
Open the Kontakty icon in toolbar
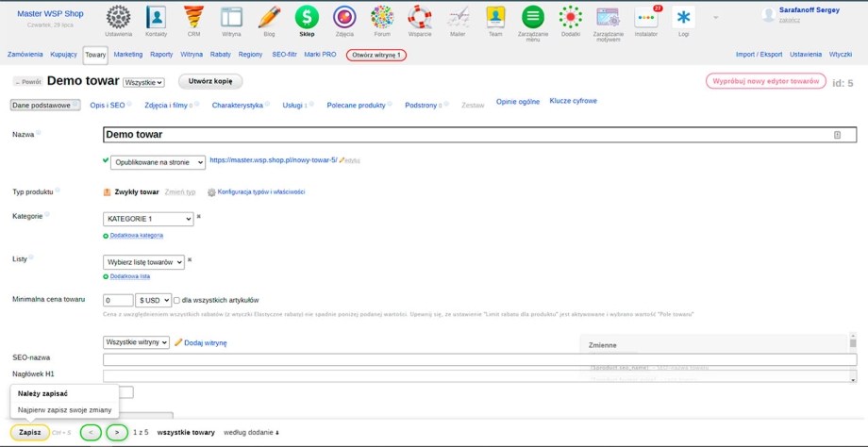click(156, 18)
